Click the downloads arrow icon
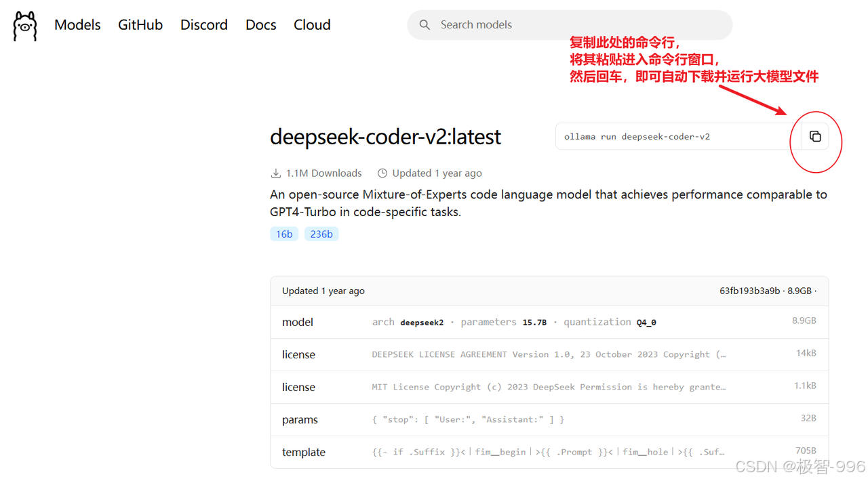 pos(275,173)
